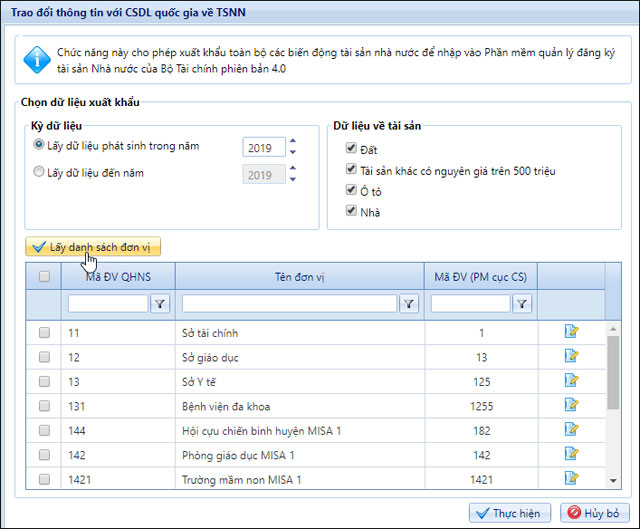Click the Mã ĐV QHNS column header

[117, 277]
